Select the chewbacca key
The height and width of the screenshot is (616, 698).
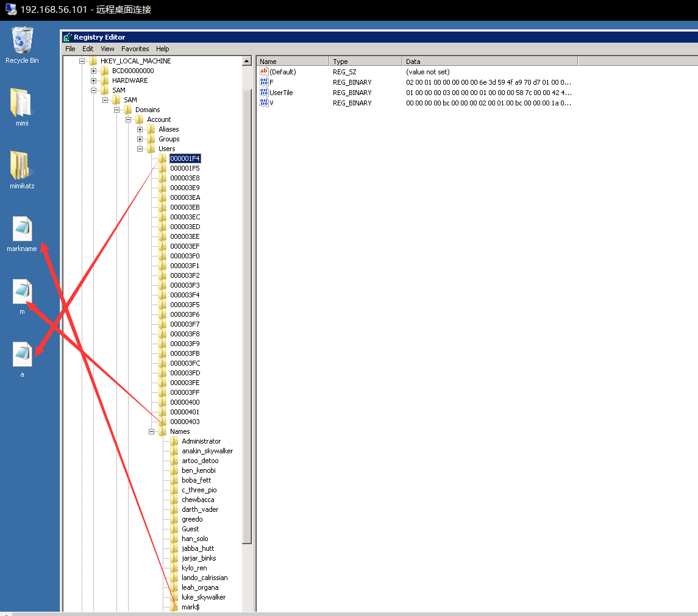[x=198, y=500]
